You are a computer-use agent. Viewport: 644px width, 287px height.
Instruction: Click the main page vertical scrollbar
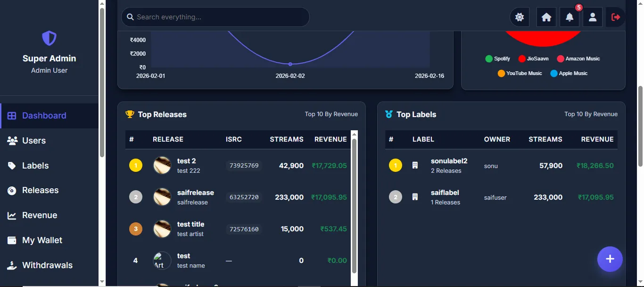point(640,127)
